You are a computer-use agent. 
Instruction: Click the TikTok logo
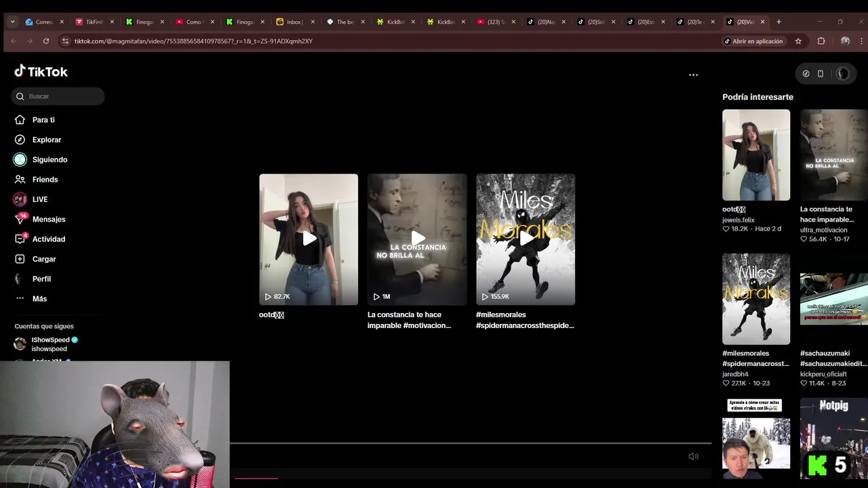[x=41, y=71]
